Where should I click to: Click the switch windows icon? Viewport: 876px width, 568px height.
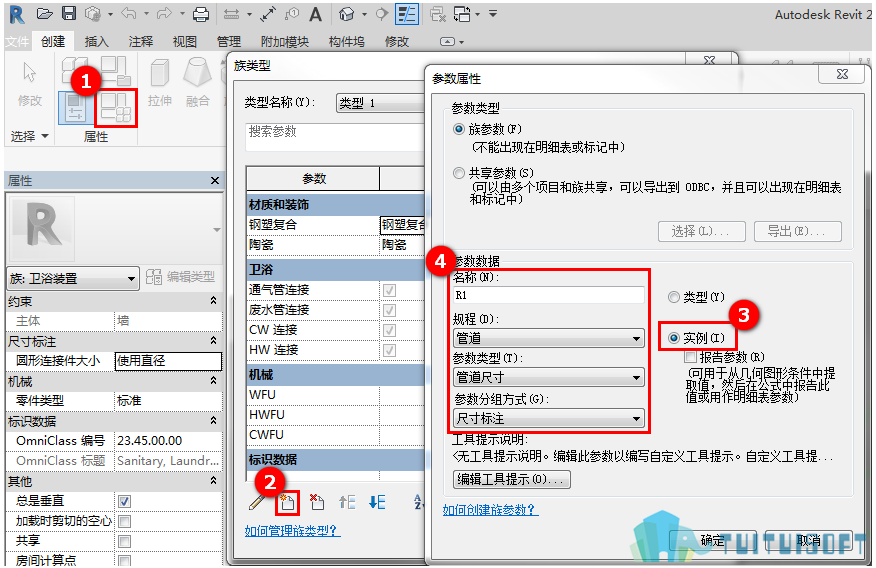coord(462,14)
